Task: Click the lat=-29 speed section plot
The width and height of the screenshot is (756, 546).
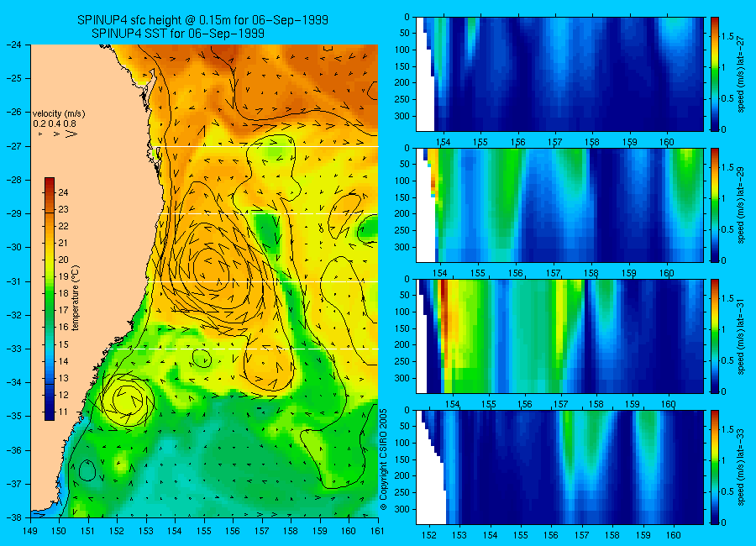Action: (x=559, y=205)
